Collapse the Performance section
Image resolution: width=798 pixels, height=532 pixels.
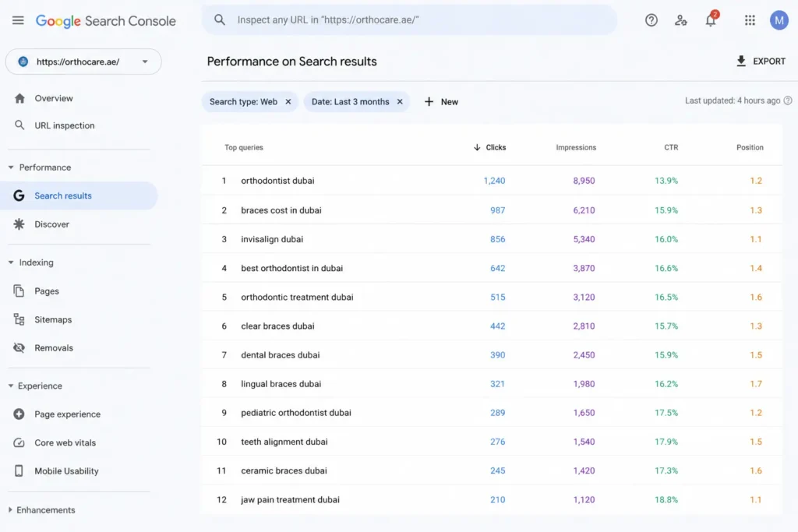pos(11,167)
